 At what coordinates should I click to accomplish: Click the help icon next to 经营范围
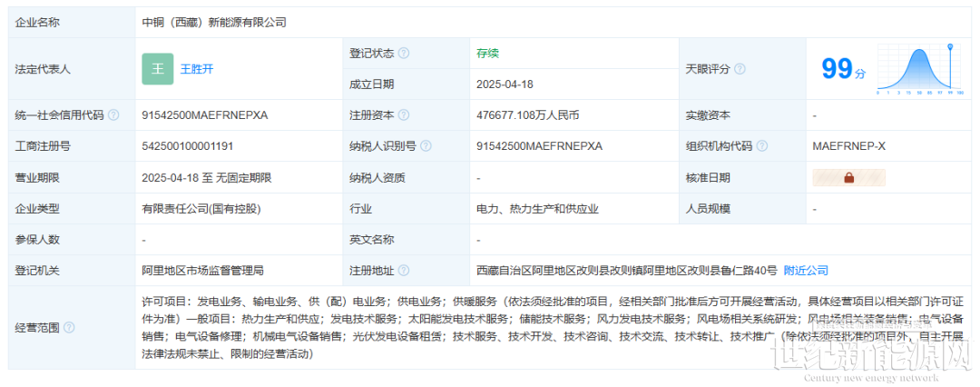click(69, 328)
